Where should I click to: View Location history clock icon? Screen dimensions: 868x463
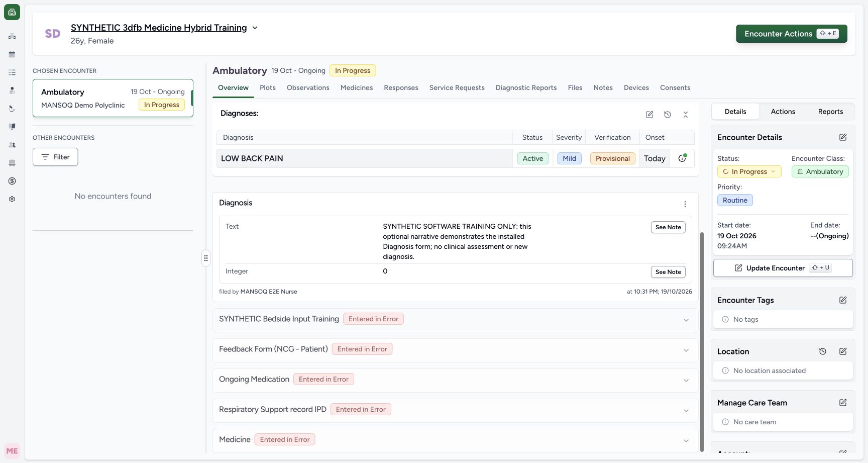click(x=823, y=351)
